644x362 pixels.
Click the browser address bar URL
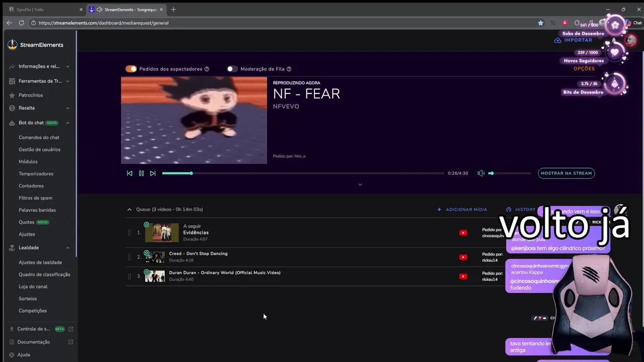(x=104, y=23)
